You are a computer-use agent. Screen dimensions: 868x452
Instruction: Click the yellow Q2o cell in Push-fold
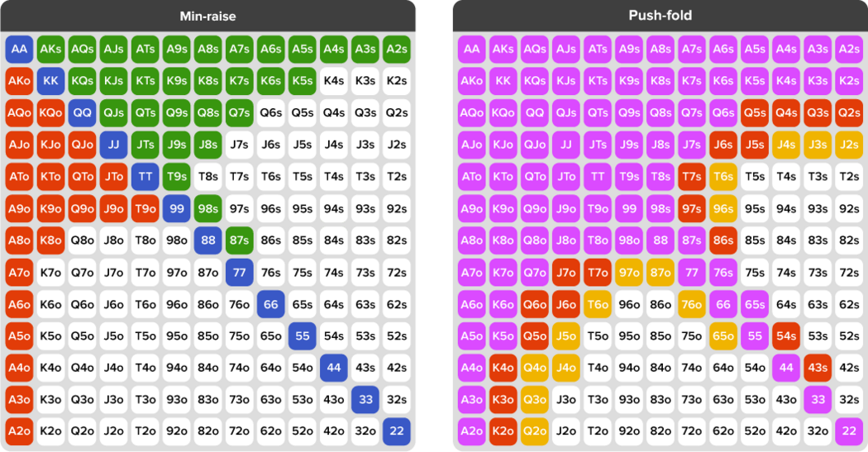point(534,431)
